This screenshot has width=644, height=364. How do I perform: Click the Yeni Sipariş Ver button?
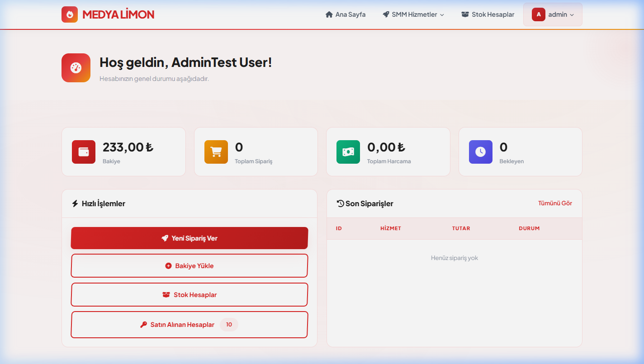coord(189,238)
